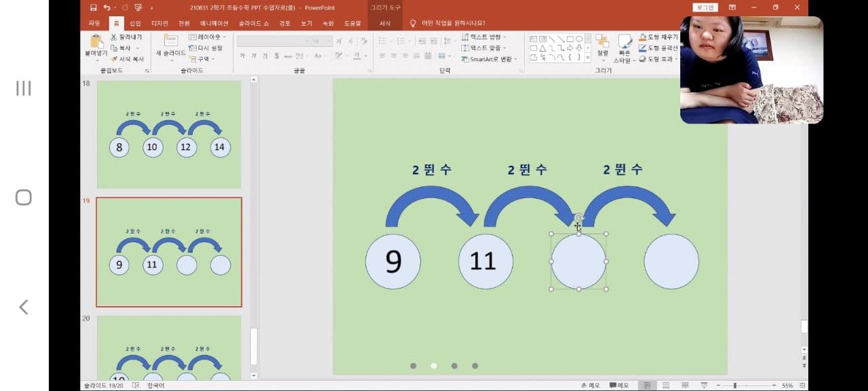Screen dimensions: 868x391
Task: Start Slide Show view from status bar
Action: (x=703, y=385)
